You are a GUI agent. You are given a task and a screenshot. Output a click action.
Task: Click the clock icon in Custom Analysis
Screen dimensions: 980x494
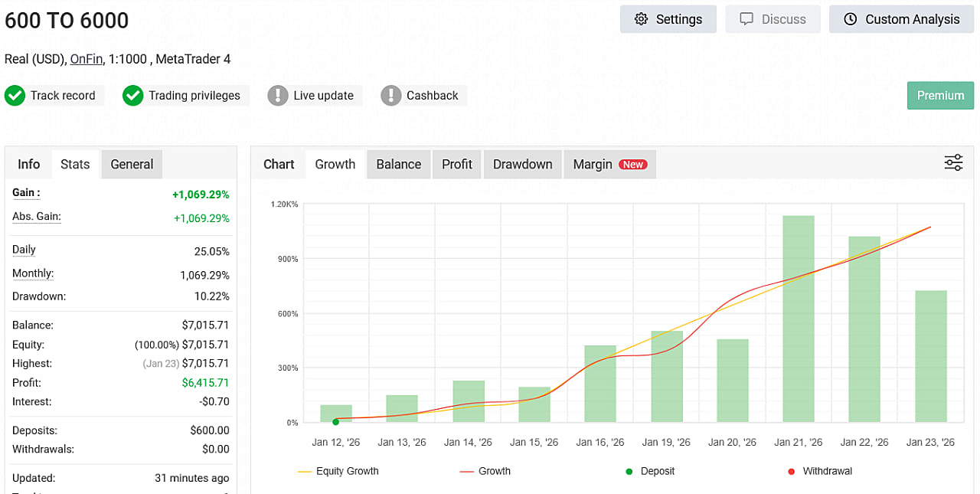click(850, 19)
